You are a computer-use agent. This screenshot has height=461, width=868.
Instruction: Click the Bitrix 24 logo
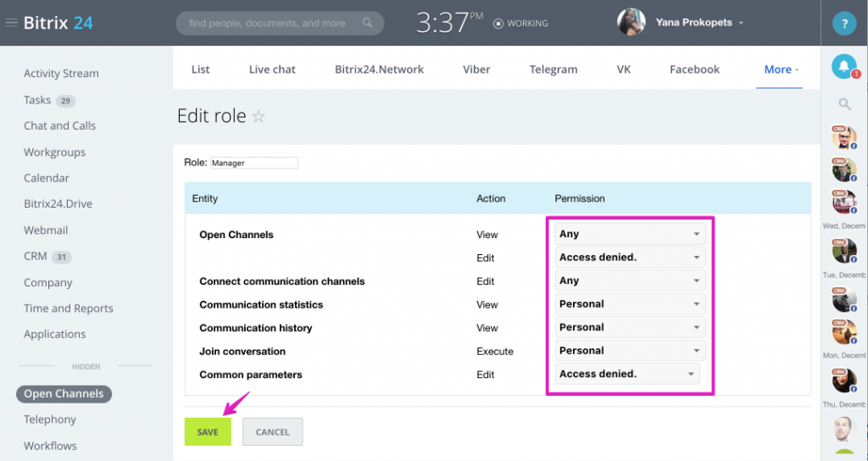pos(58,23)
